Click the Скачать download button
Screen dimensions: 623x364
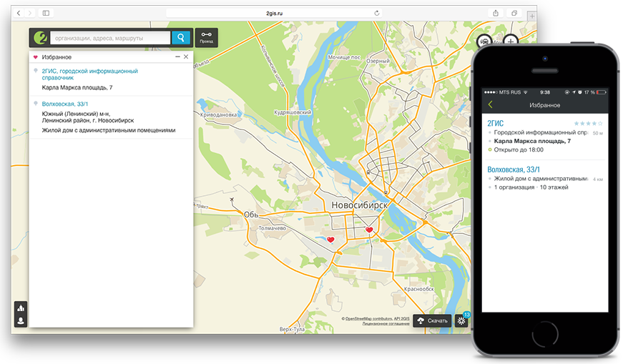tap(432, 320)
